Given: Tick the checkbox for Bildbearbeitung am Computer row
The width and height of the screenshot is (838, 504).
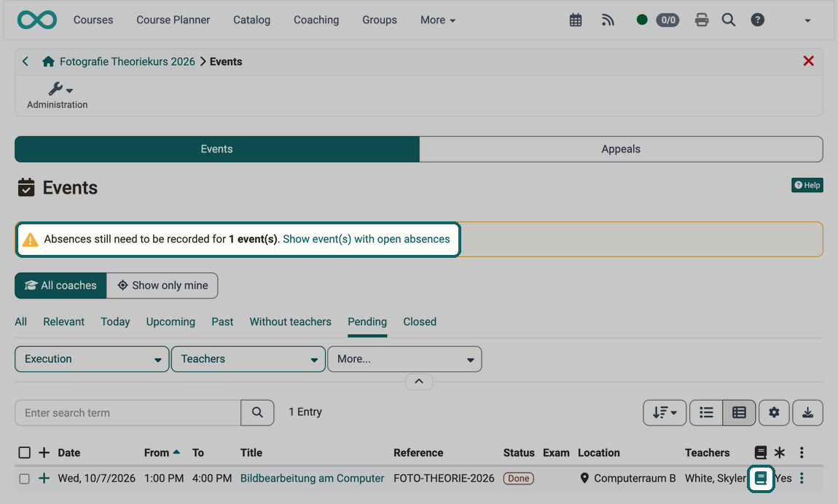Looking at the screenshot, I should (x=24, y=479).
